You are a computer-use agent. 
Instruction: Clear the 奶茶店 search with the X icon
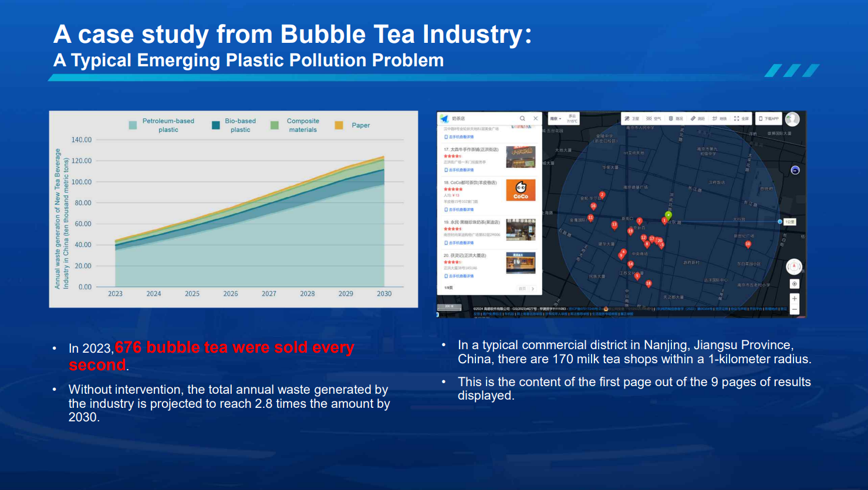tap(535, 119)
